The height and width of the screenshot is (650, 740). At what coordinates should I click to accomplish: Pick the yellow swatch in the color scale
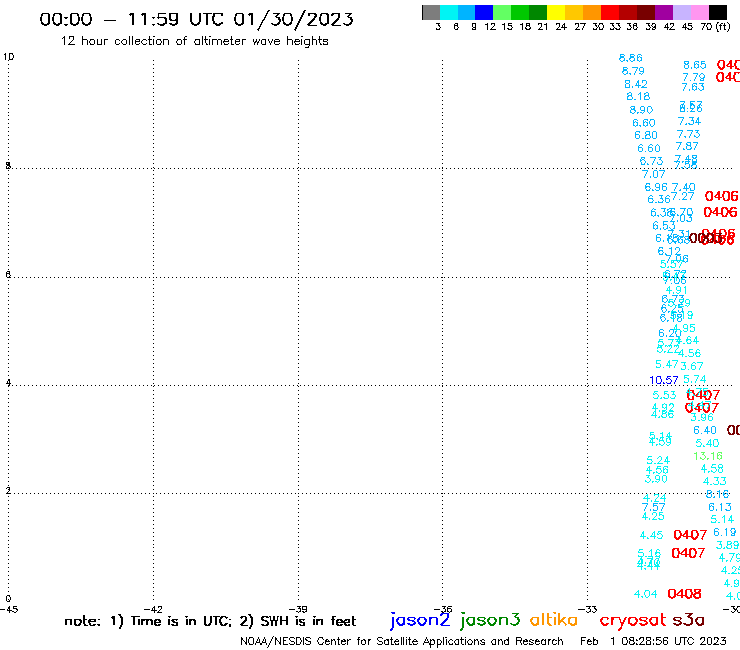click(x=556, y=12)
